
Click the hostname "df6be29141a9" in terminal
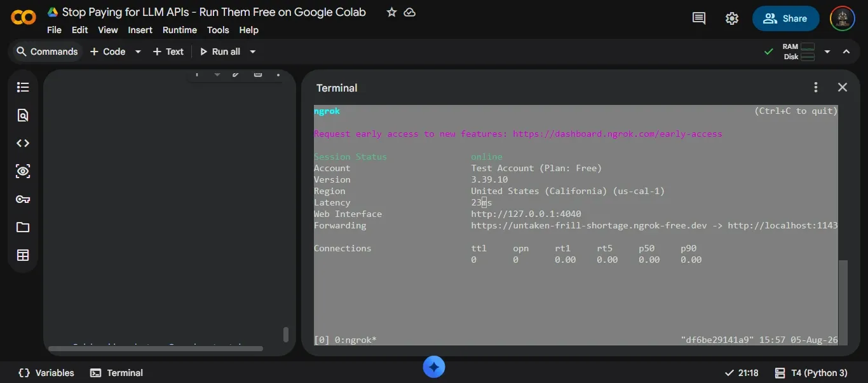(x=717, y=340)
